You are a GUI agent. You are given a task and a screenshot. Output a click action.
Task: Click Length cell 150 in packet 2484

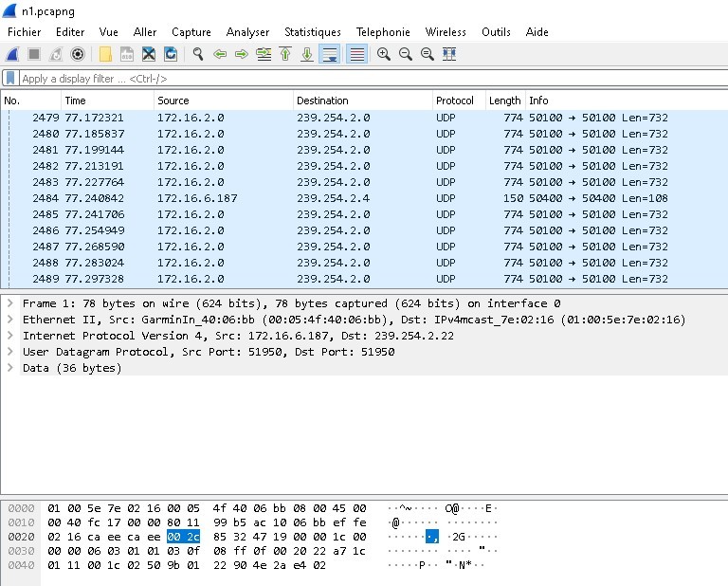(513, 198)
